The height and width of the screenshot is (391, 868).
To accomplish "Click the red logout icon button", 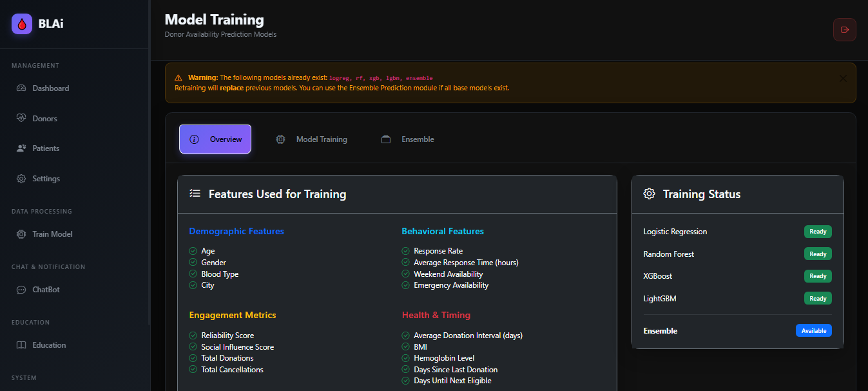I will point(844,30).
